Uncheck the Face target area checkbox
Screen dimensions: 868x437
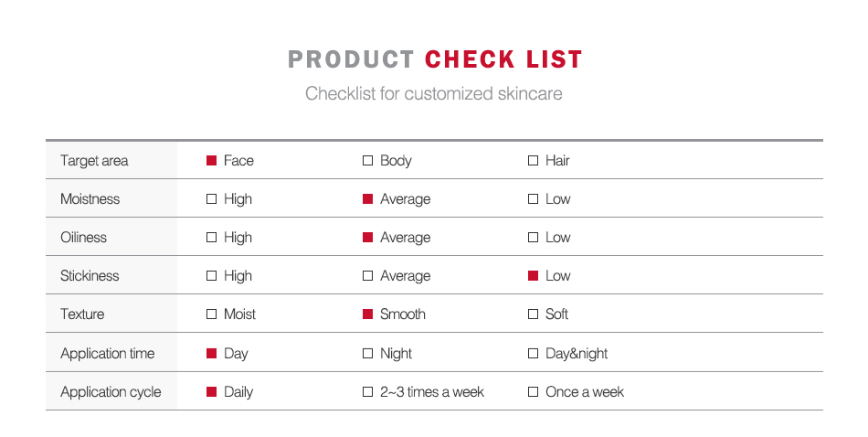click(212, 161)
